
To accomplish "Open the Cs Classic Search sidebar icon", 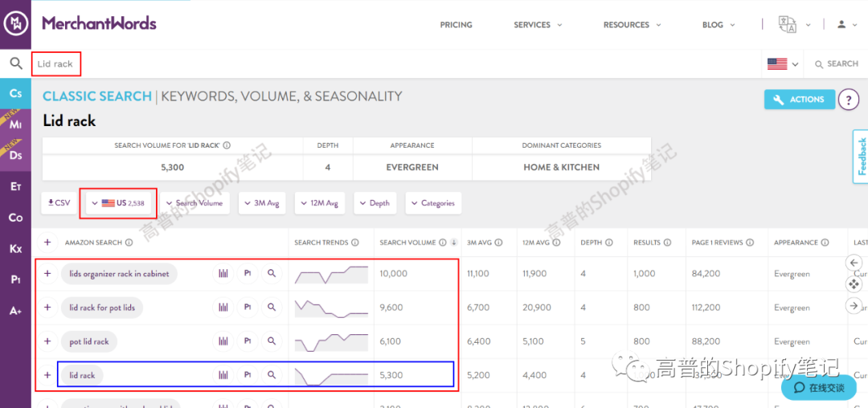I will [15, 94].
